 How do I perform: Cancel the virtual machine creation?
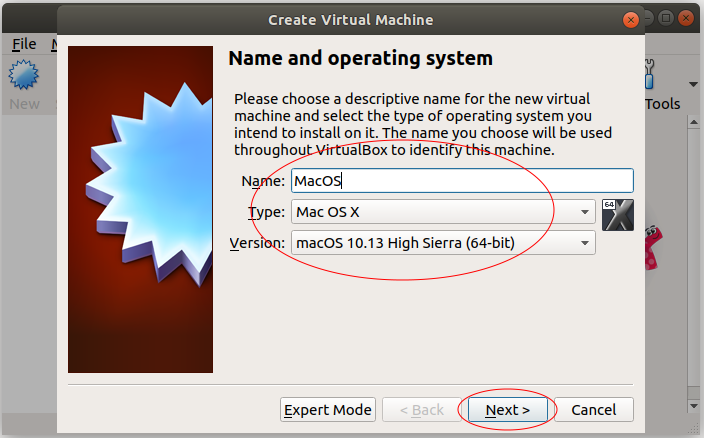pyautogui.click(x=594, y=410)
